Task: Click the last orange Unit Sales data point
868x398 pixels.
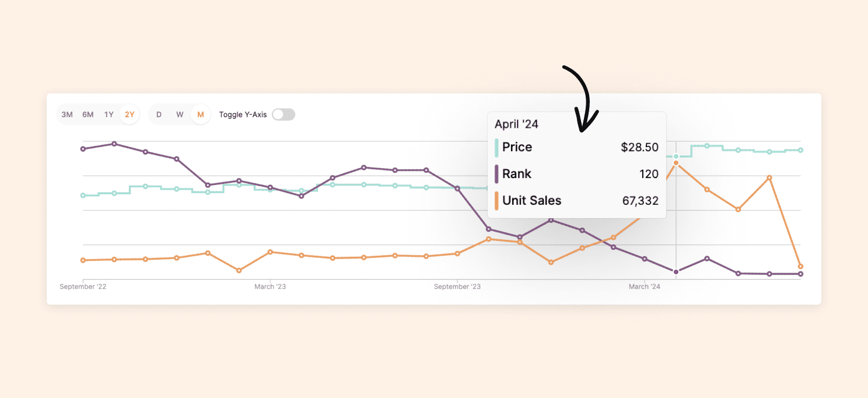Action: point(800,266)
